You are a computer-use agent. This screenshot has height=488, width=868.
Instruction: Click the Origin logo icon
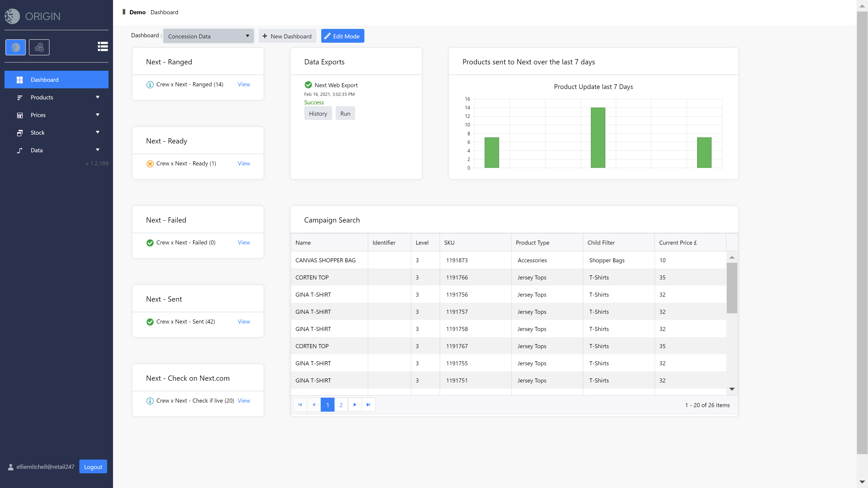click(x=12, y=16)
